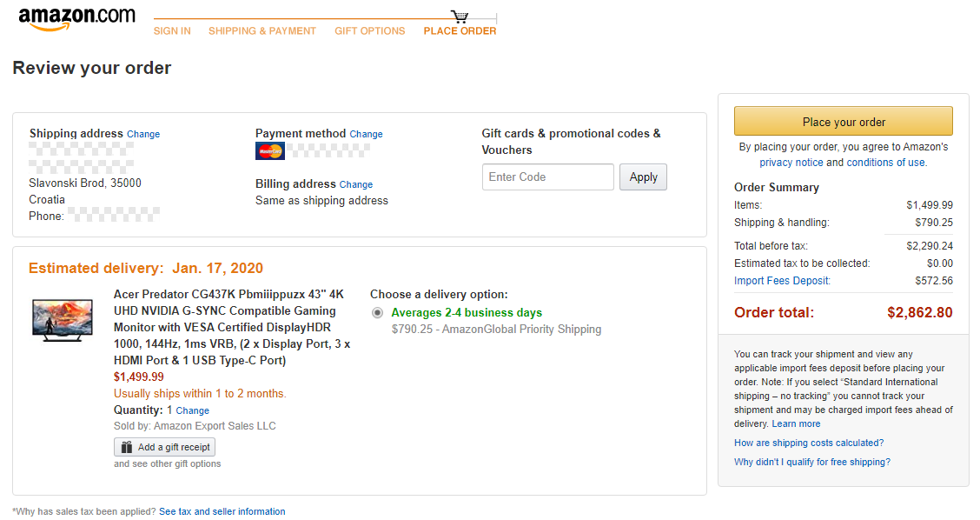Open How are shipping costs calculated
This screenshot has width=980, height=520.
tap(809, 443)
